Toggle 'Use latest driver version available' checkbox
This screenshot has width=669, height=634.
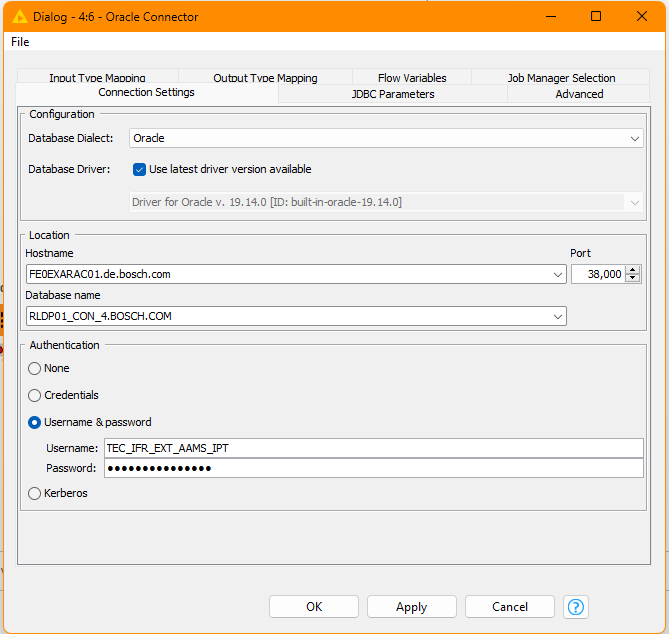pos(140,170)
